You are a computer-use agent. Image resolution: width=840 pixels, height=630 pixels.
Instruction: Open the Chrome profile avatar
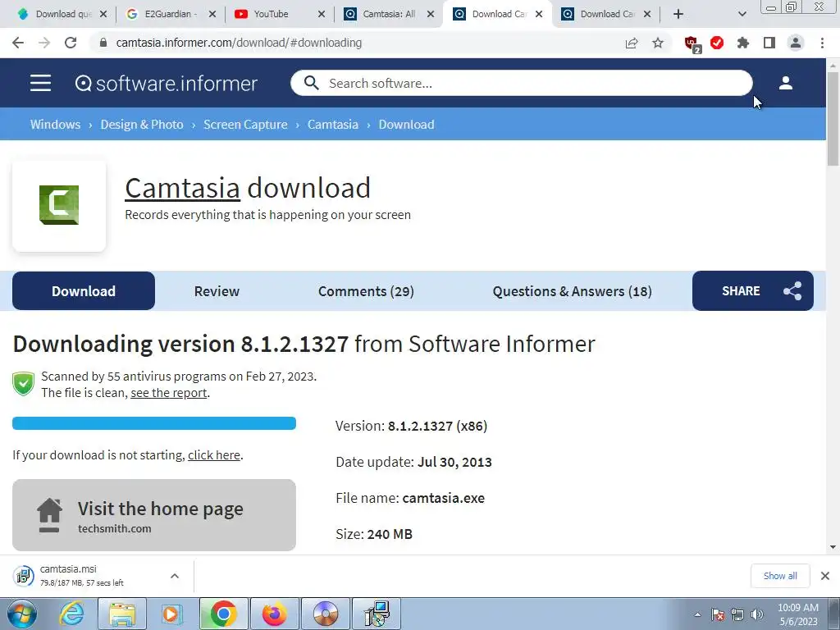[x=796, y=43]
